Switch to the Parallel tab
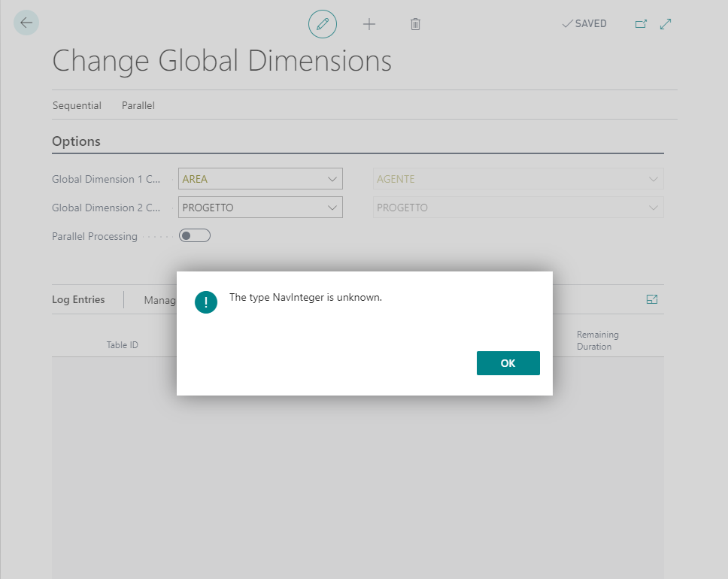The height and width of the screenshot is (579, 728). tap(138, 105)
